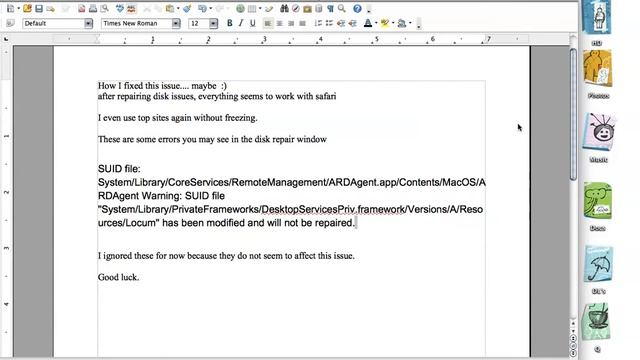Click the Document as E-mail icon
Image resolution: width=640 pixels, height=360 pixels.
[x=51, y=8]
